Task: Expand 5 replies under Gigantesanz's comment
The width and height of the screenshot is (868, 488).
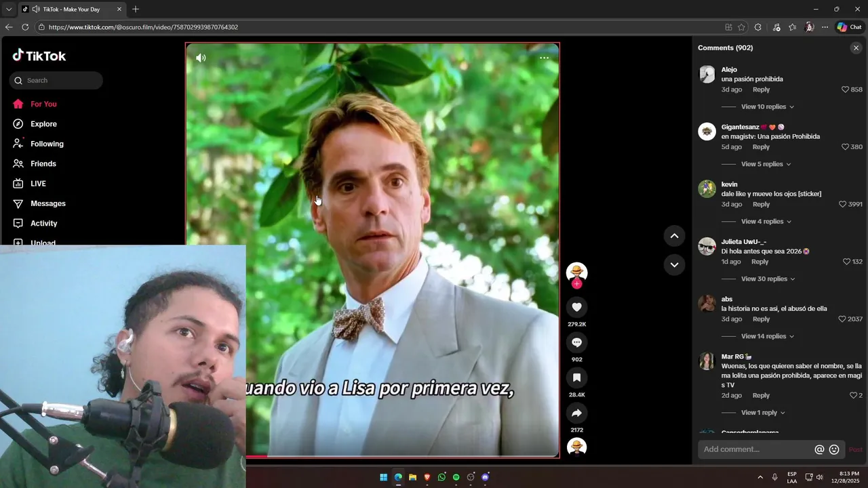Action: point(766,164)
